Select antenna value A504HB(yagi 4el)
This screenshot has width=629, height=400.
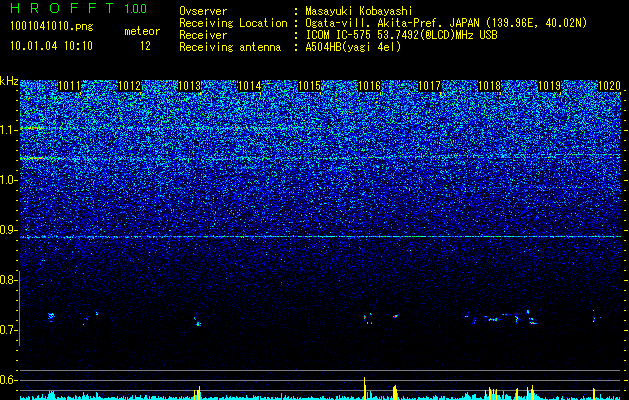pyautogui.click(x=353, y=47)
